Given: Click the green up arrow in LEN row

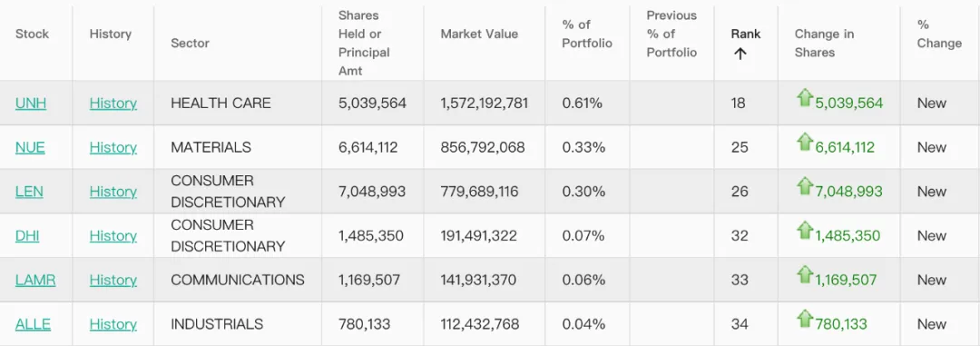Looking at the screenshot, I should click(x=804, y=186).
